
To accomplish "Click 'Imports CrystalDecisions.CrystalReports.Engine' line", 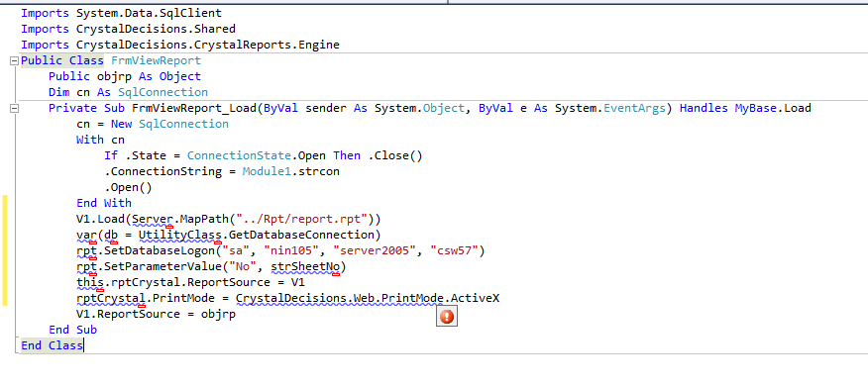I will click(180, 45).
